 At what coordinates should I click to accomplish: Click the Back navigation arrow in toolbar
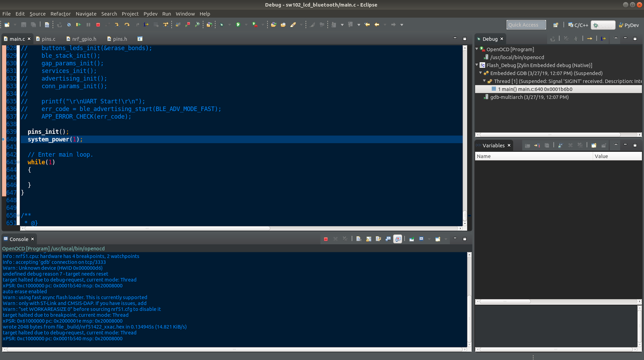376,25
